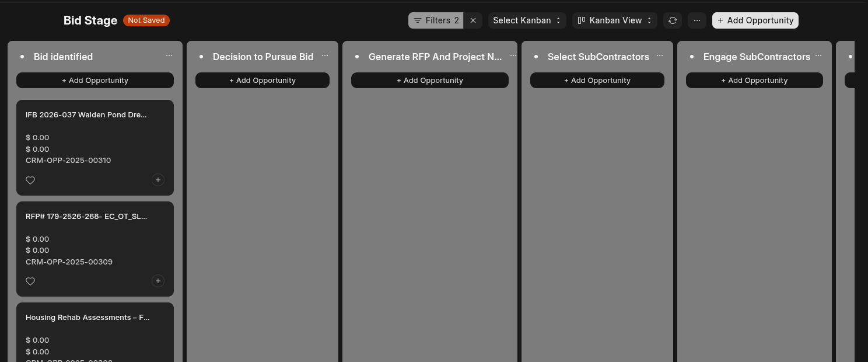
Task: Open Decision to Pursue Bid column menu
Action: pos(325,56)
